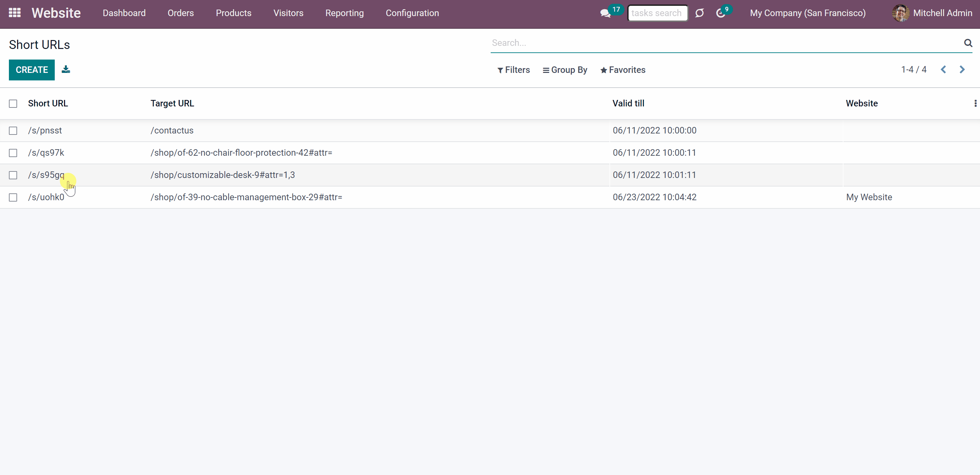Expand the Favorites dropdown
980x475 pixels.
(x=623, y=70)
